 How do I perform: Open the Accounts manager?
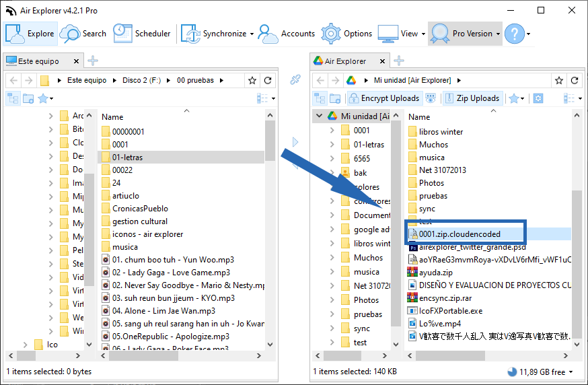(x=287, y=34)
